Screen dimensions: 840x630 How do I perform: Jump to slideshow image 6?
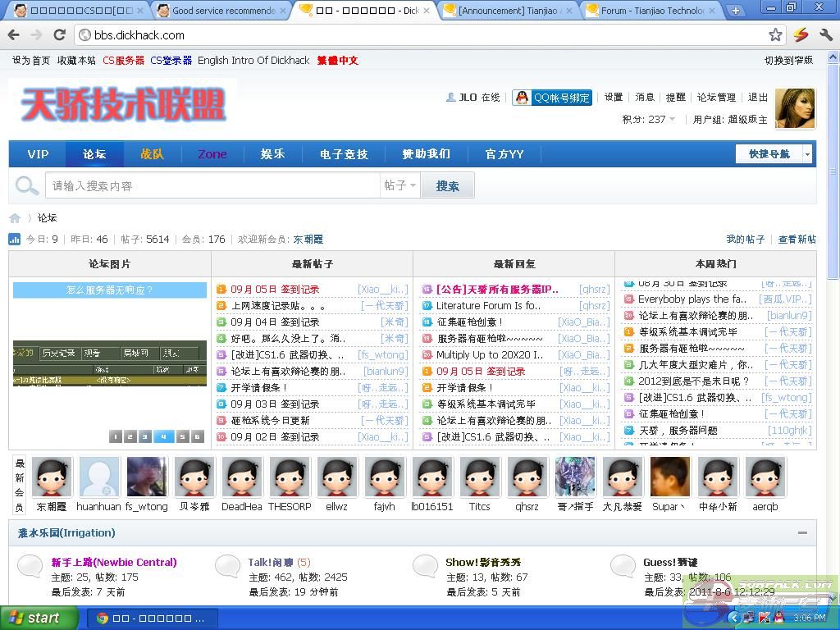click(197, 437)
